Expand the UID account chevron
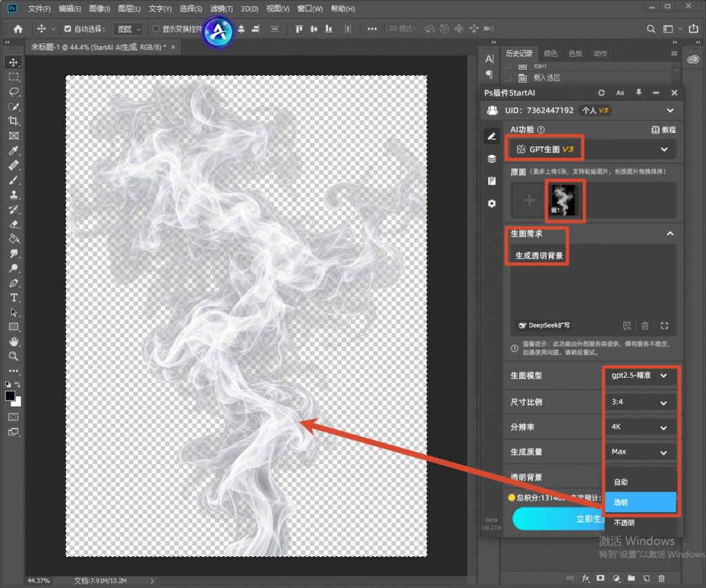Viewport: 706px width, 588px height. (670, 110)
